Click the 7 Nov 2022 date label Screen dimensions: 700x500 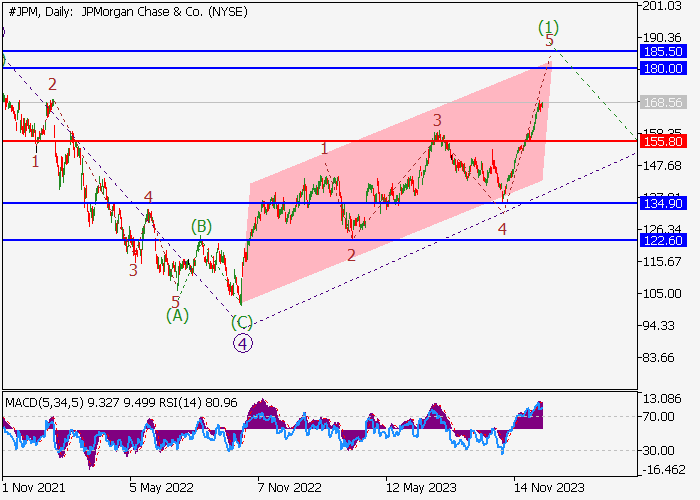pos(289,487)
